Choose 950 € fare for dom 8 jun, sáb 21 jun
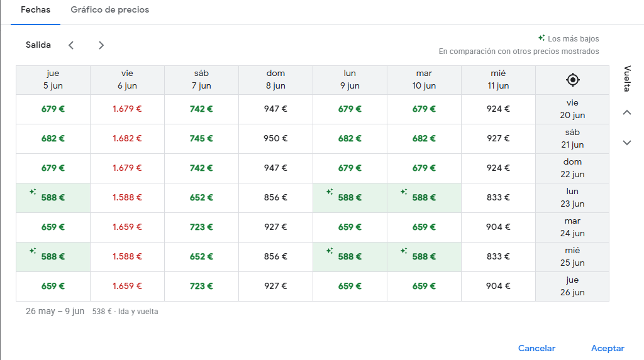This screenshot has width=644, height=360. point(275,138)
